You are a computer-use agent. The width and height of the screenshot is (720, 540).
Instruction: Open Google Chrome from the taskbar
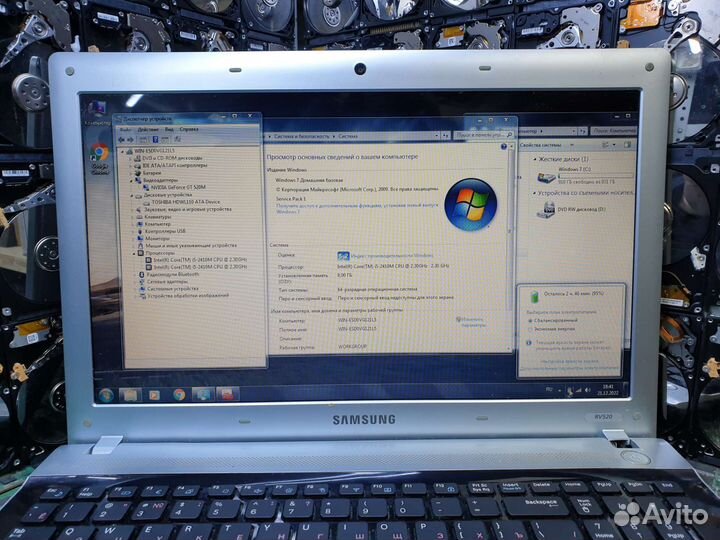click(179, 395)
